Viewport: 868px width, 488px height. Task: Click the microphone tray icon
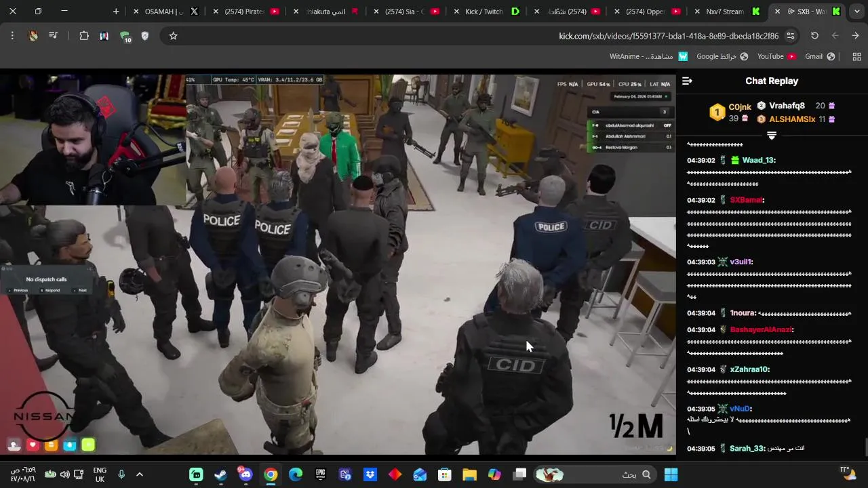121,474
